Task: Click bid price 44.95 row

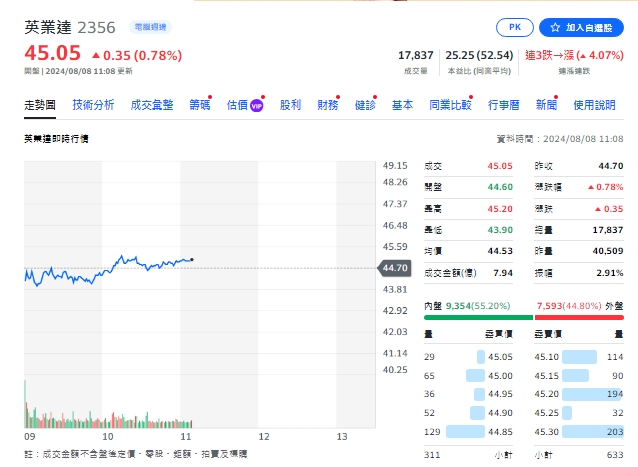Action: 468,394
